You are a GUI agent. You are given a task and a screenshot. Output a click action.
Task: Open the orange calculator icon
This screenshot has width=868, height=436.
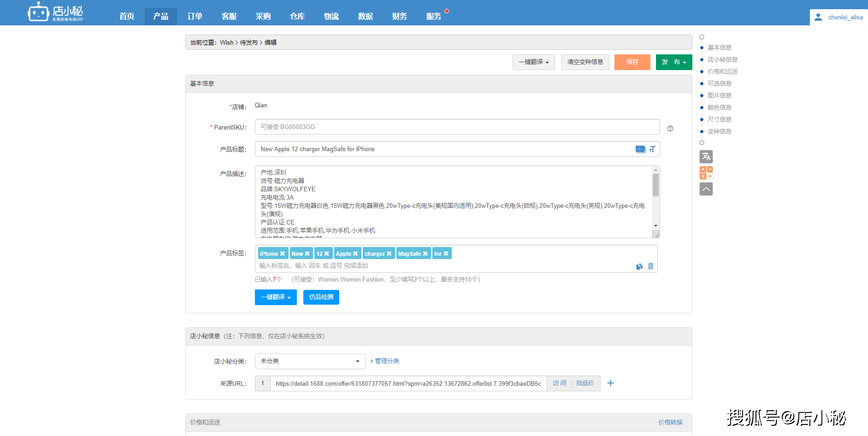[706, 173]
